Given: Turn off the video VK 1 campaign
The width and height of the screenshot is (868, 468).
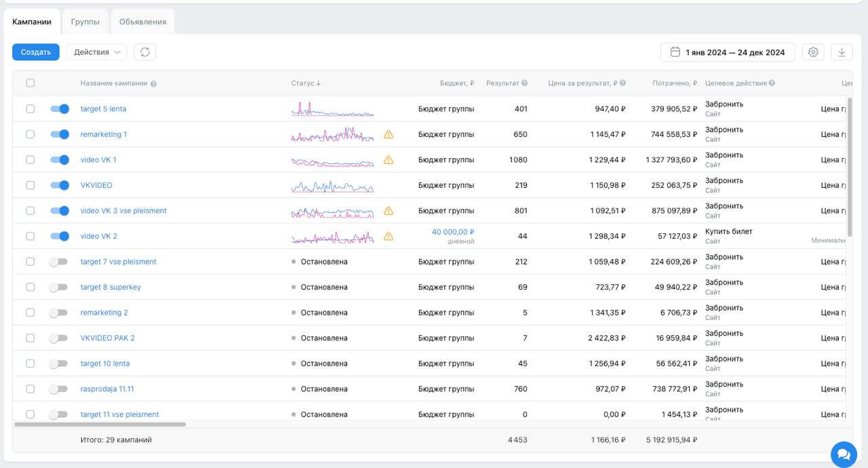Looking at the screenshot, I should (60, 159).
